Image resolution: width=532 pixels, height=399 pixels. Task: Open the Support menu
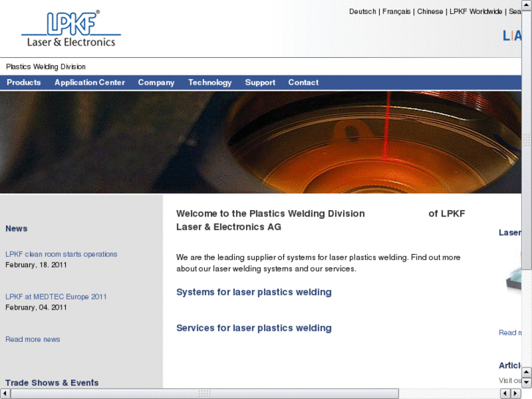[261, 83]
